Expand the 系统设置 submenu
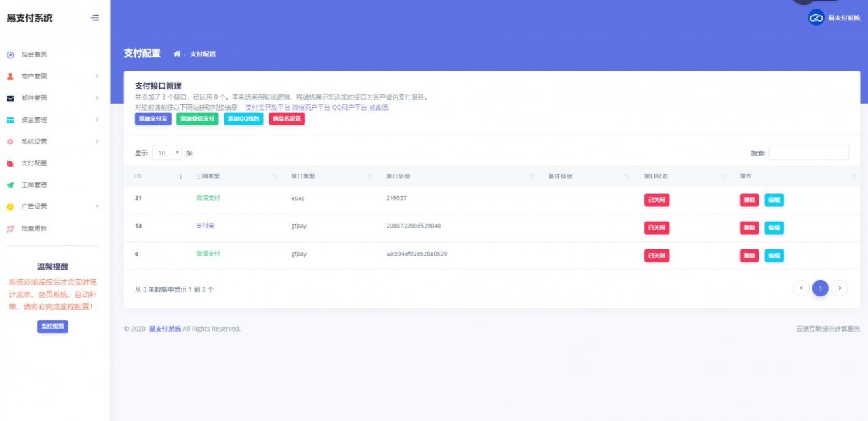 [x=54, y=142]
